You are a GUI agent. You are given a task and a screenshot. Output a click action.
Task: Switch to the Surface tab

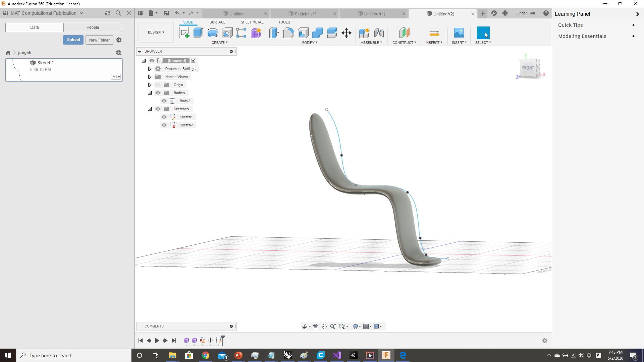(217, 22)
